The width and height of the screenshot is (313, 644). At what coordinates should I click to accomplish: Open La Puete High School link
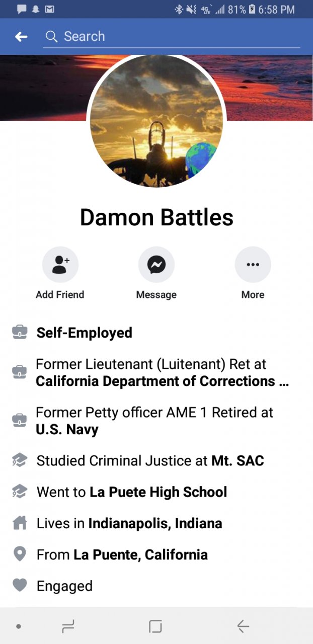tap(158, 492)
